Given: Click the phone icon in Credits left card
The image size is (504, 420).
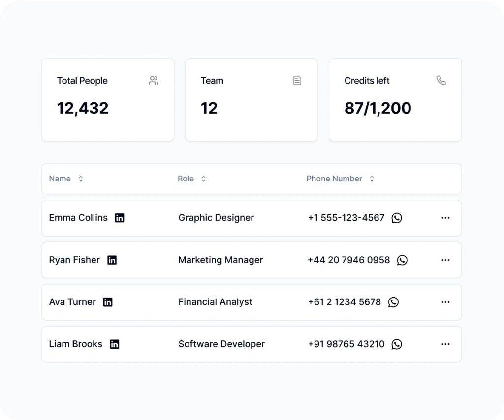Looking at the screenshot, I should pos(441,81).
